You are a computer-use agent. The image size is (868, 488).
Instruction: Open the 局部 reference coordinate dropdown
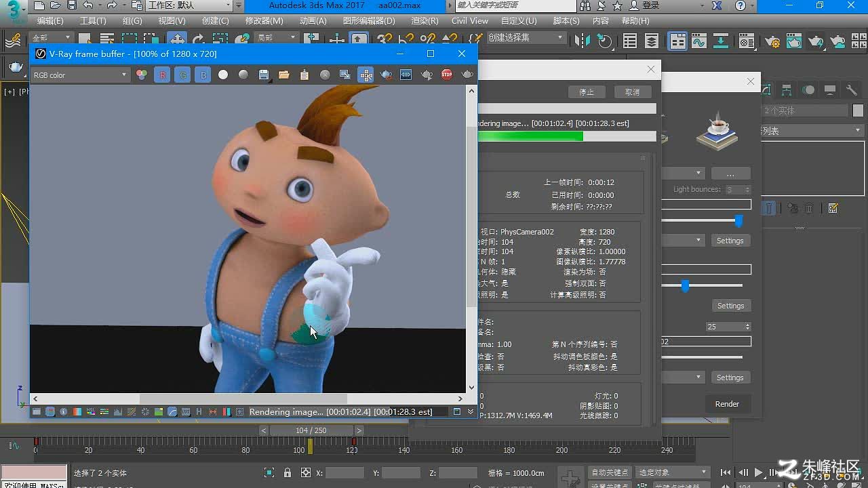277,38
